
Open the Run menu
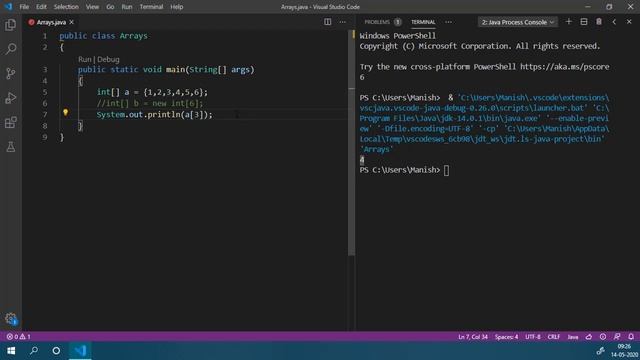click(x=127, y=7)
